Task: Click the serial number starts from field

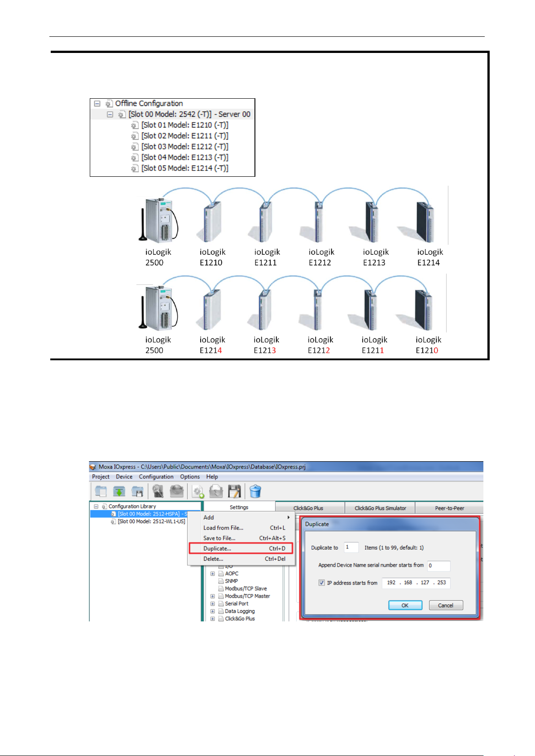Action: (439, 565)
